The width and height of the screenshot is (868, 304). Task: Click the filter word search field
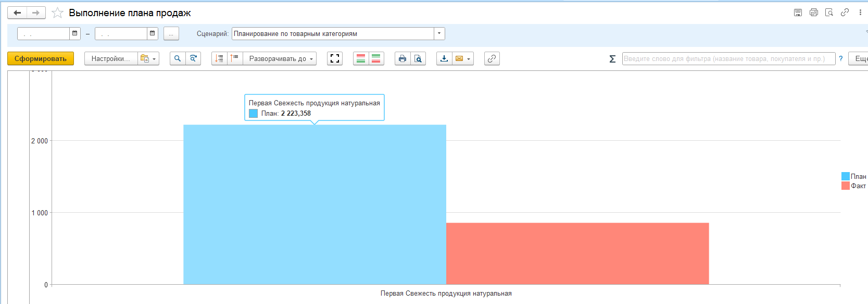click(x=728, y=58)
